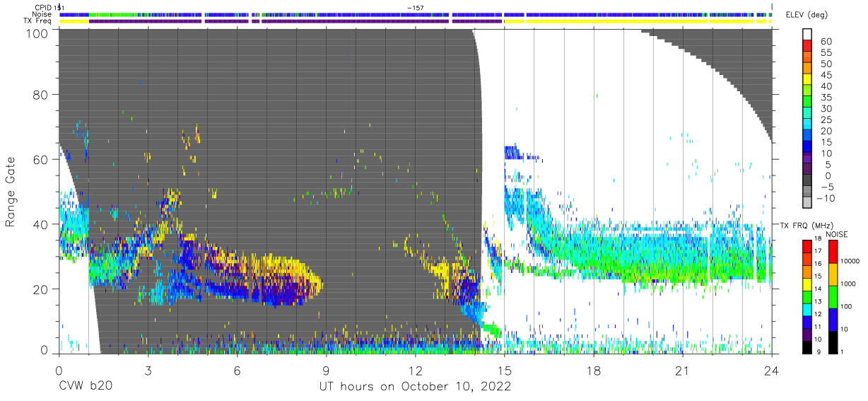Click the '30' value on the ELEV scale
868x401 pixels.
826,108
